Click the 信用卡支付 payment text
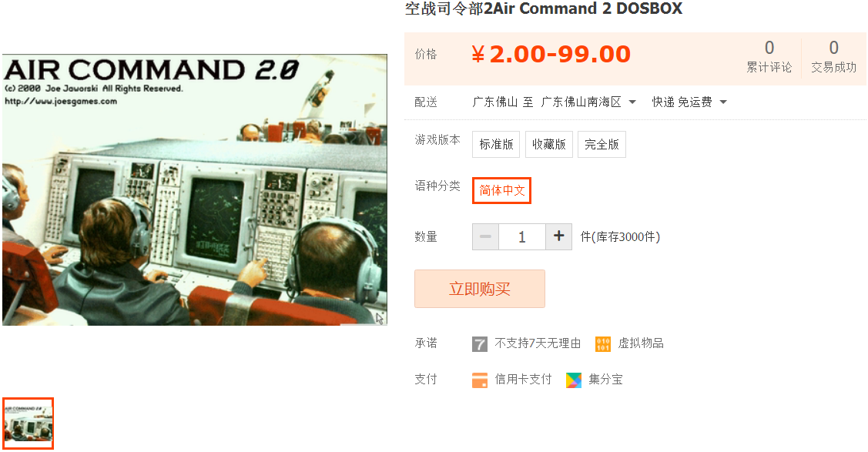 coord(523,380)
